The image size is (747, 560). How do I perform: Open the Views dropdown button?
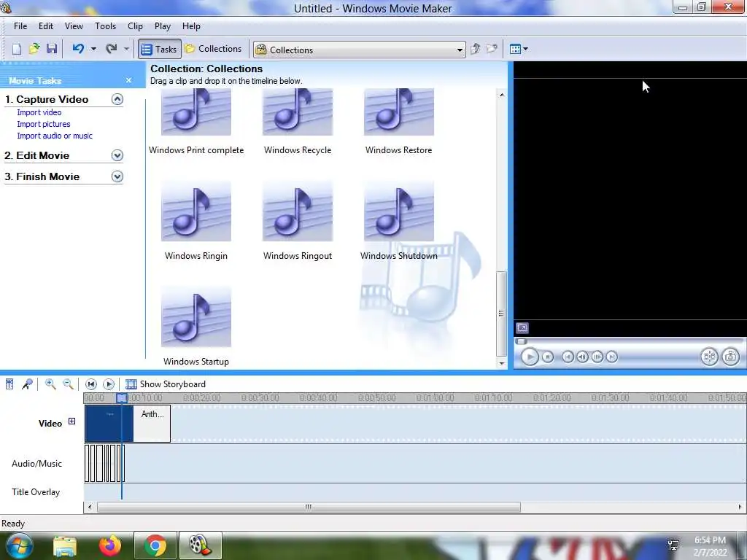(x=519, y=49)
